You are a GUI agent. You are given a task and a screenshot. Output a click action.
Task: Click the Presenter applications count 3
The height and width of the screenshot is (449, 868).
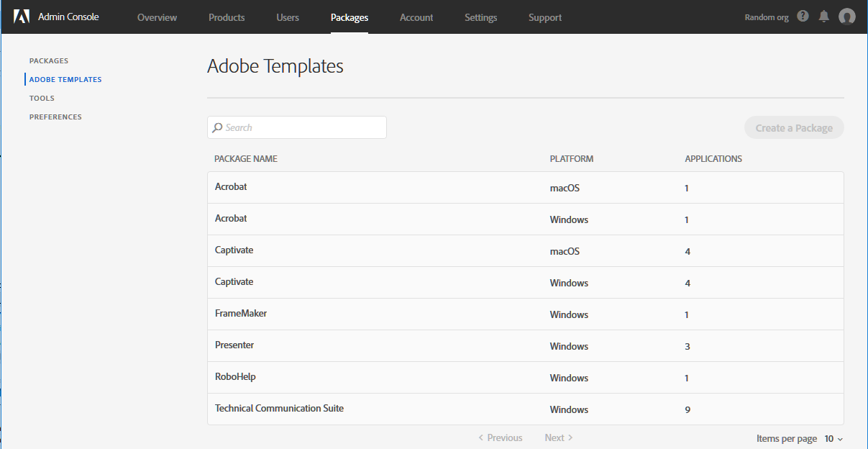(687, 346)
